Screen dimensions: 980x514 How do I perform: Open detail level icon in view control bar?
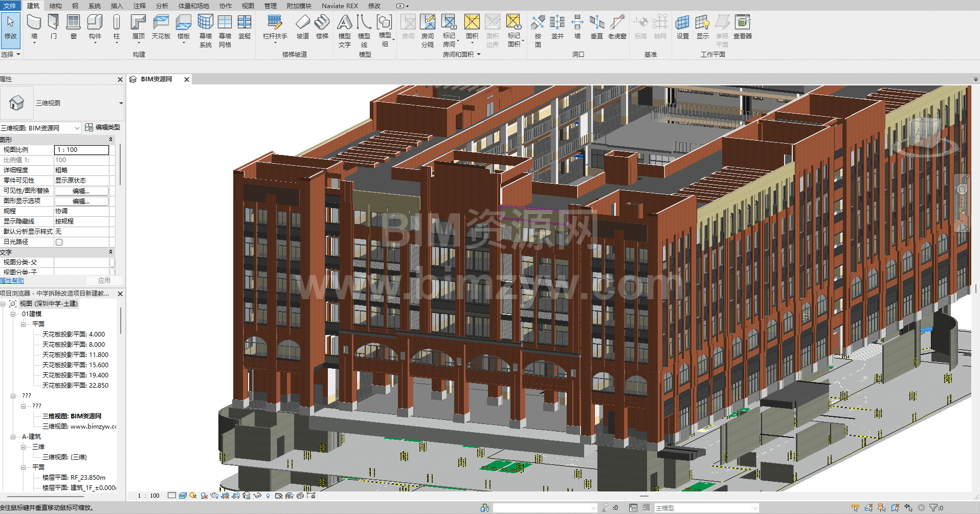pyautogui.click(x=172, y=496)
